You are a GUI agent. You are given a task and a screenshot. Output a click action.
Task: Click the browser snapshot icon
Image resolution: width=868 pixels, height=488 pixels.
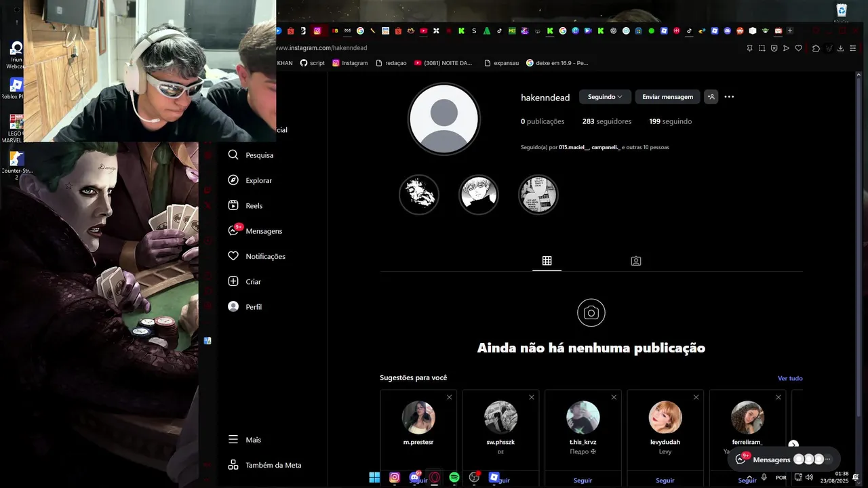(x=762, y=48)
